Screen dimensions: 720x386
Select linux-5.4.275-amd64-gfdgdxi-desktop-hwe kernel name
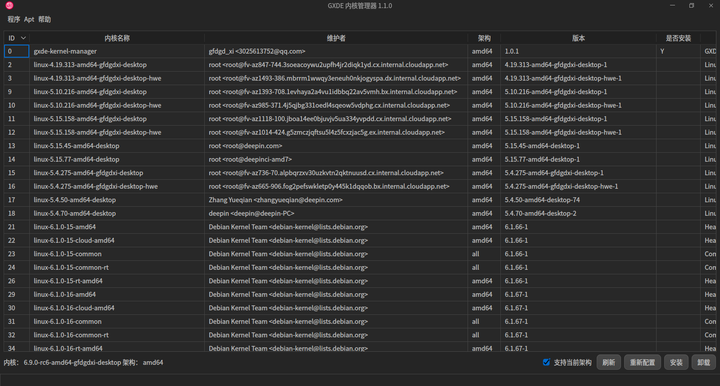coord(96,186)
